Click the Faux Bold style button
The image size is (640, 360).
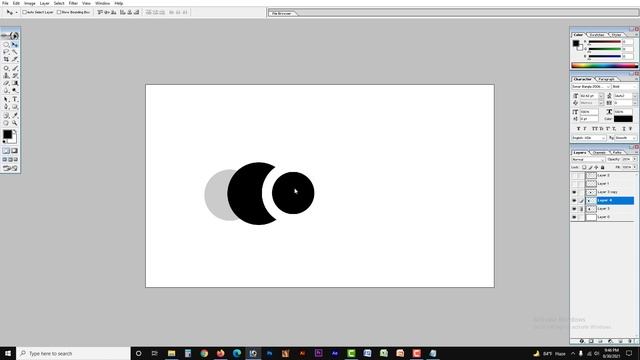click(578, 129)
